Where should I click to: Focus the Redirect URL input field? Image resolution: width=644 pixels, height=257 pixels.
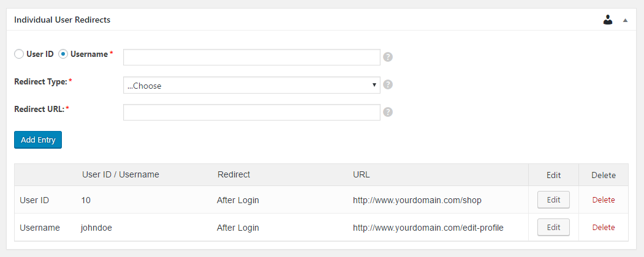pos(252,113)
